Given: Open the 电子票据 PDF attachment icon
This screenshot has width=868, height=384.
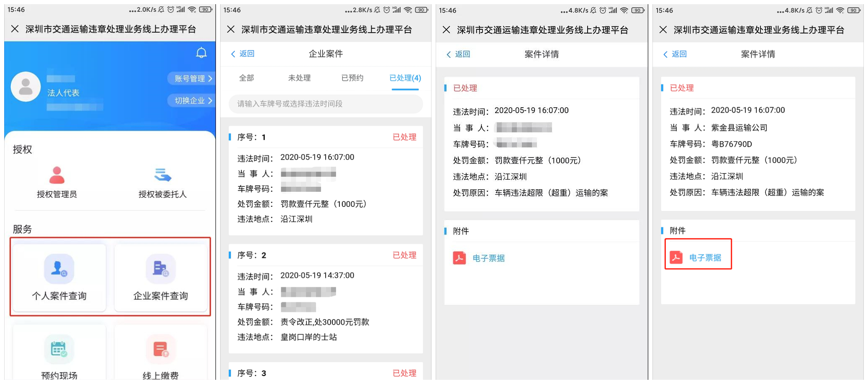Looking at the screenshot, I should (x=459, y=258).
